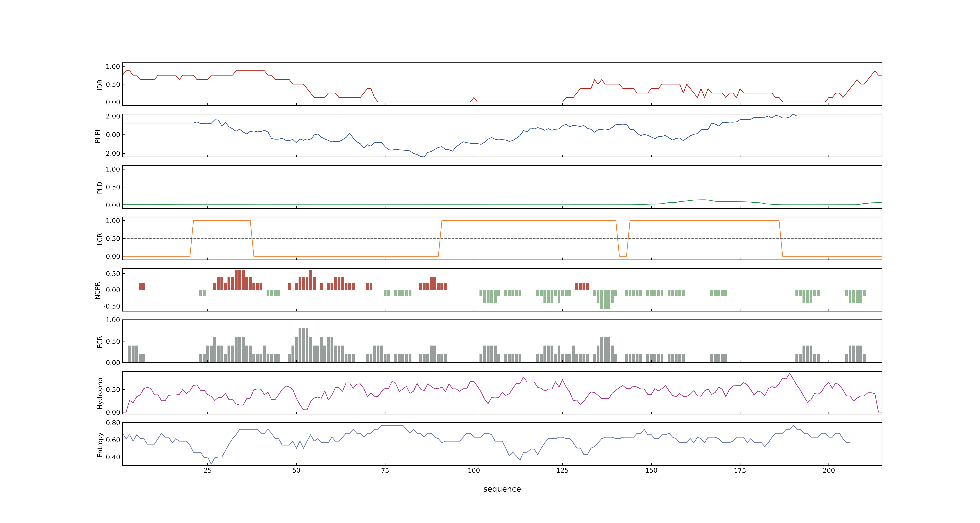Image resolution: width=980 pixels, height=523 pixels.
Task: Click the "1.00" tick of the FCR panel
Action: click(x=113, y=320)
